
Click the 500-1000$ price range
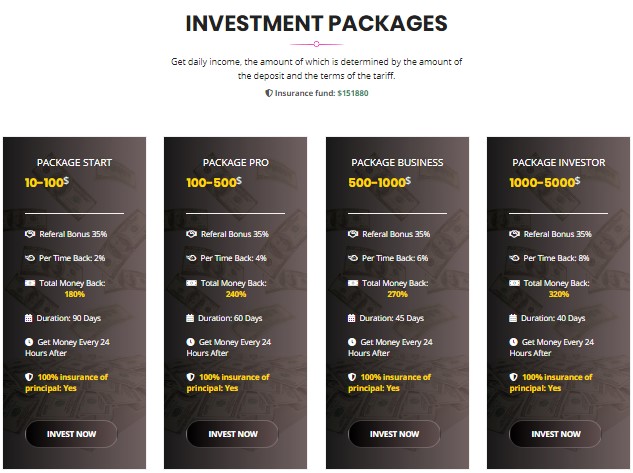point(379,182)
